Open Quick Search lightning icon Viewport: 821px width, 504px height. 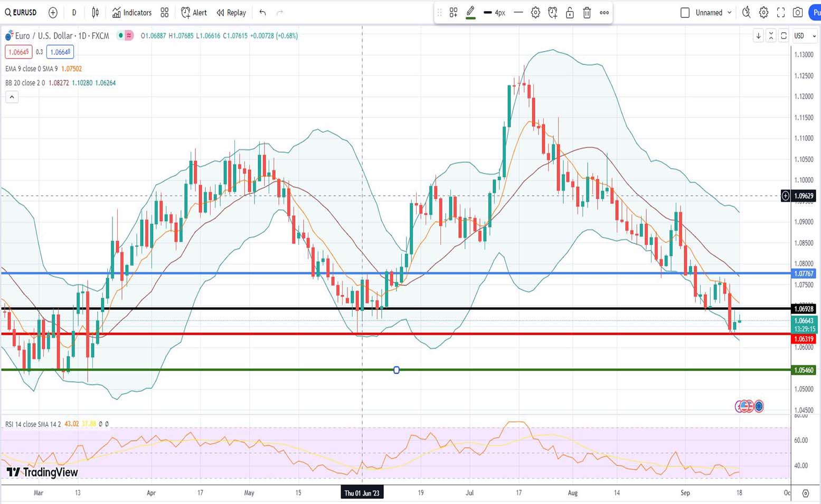tap(746, 13)
